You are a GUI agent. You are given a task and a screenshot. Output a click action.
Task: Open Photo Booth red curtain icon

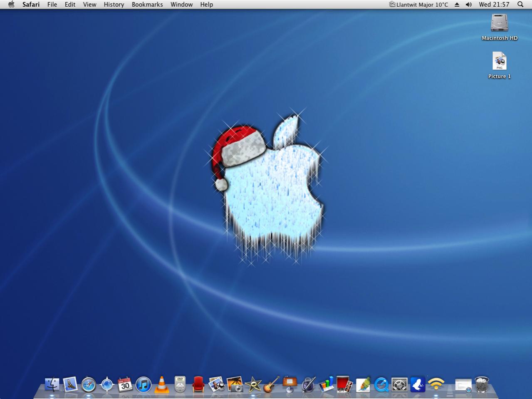(x=344, y=384)
